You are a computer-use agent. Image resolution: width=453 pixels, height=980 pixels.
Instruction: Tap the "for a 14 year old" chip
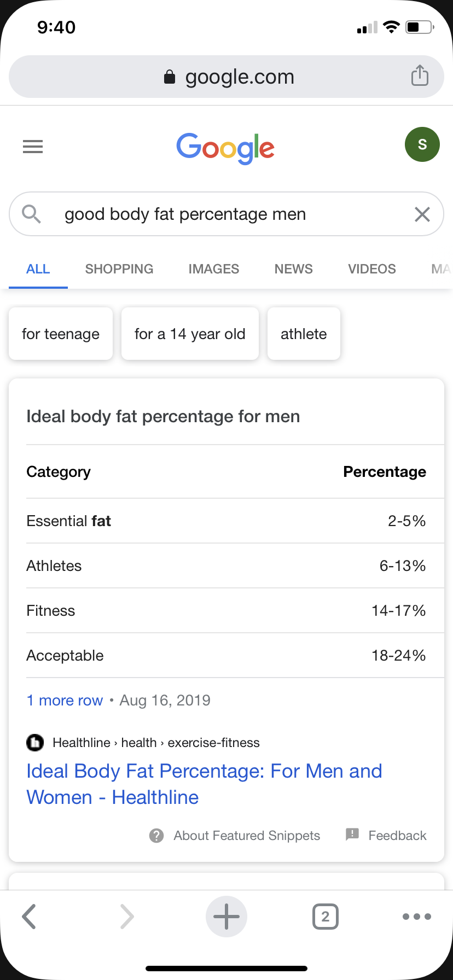pos(190,334)
